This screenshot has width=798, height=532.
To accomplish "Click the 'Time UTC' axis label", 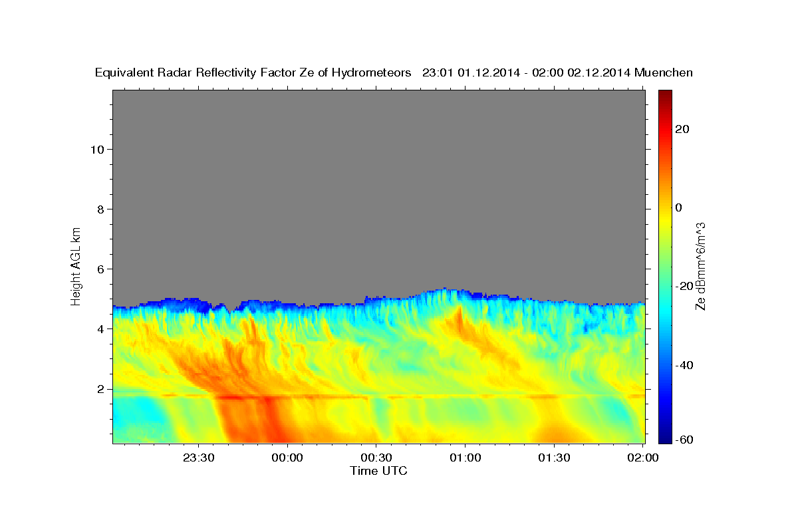I will (x=378, y=471).
